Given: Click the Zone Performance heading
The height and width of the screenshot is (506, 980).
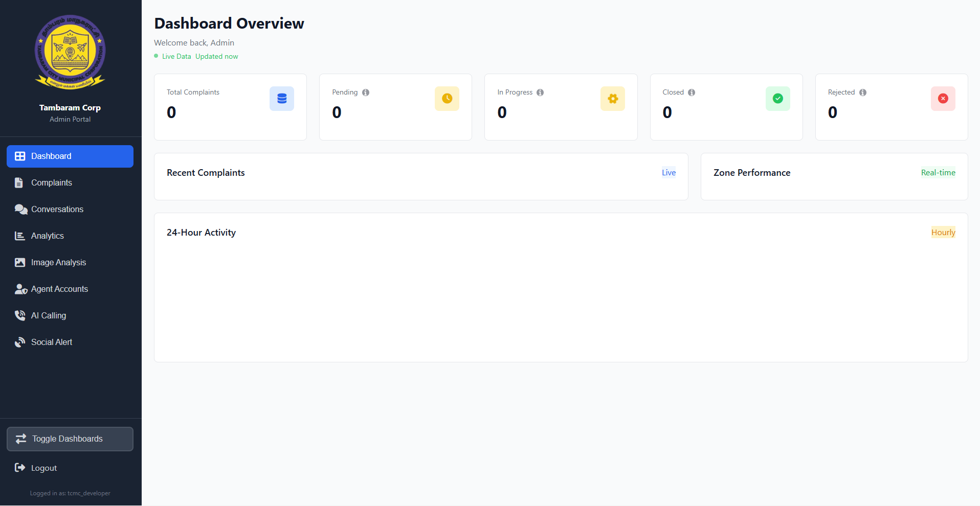Looking at the screenshot, I should tap(752, 173).
